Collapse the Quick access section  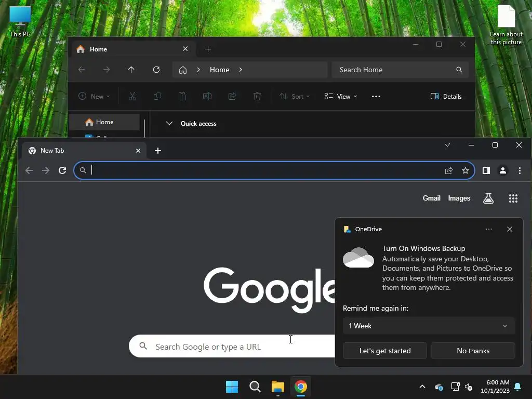[x=169, y=124]
